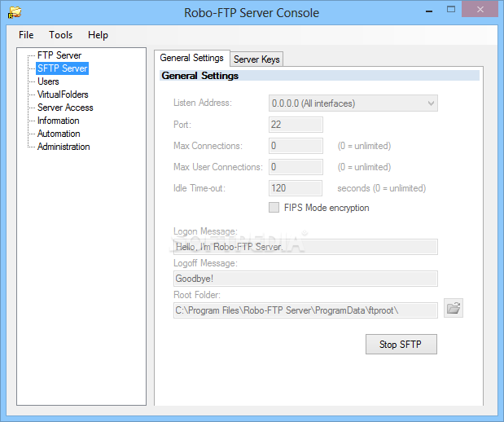Select VirtualFolders in the tree

tap(63, 95)
